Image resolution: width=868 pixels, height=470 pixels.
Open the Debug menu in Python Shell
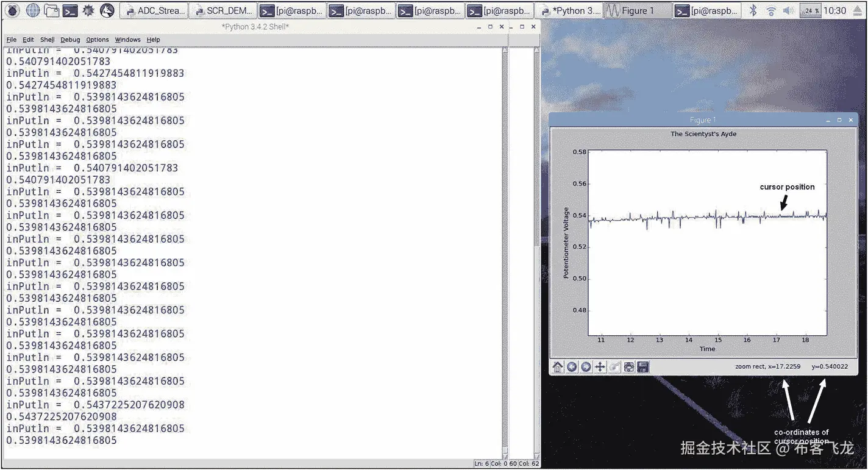coord(69,39)
